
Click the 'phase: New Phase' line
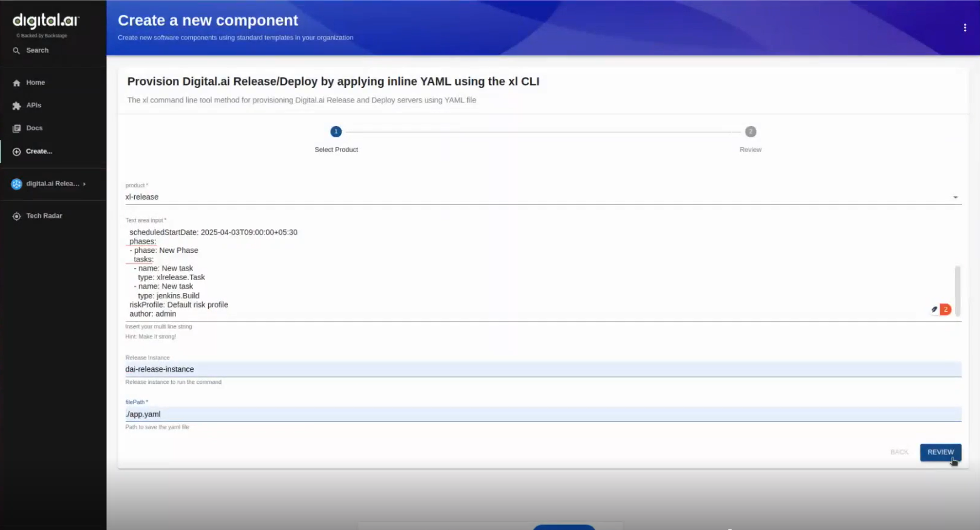[x=164, y=250]
